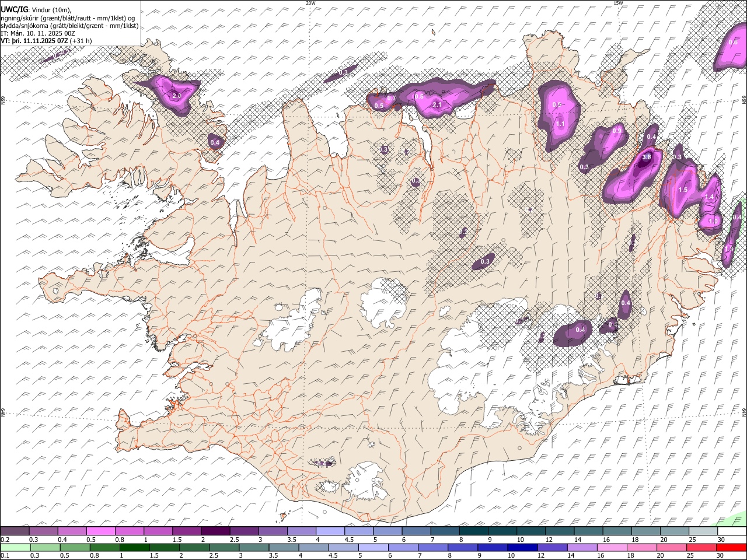Click the '2.0' snowfall value in the Westfjords

pos(177,96)
